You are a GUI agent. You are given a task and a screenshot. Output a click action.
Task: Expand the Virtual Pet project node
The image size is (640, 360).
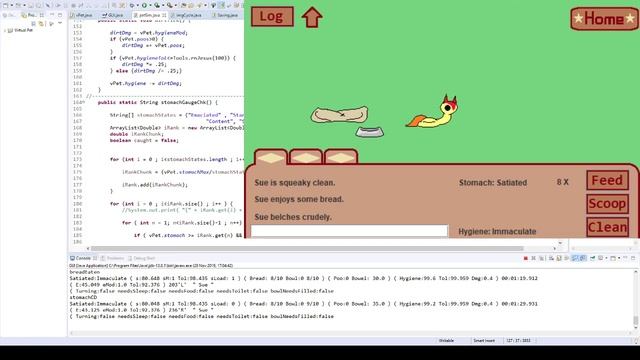(x=5, y=30)
